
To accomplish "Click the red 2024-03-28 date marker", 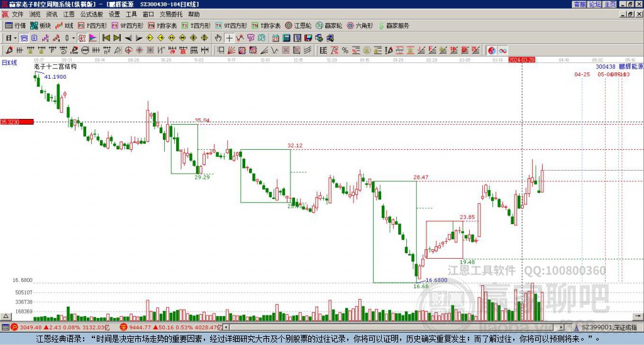I will (x=521, y=60).
